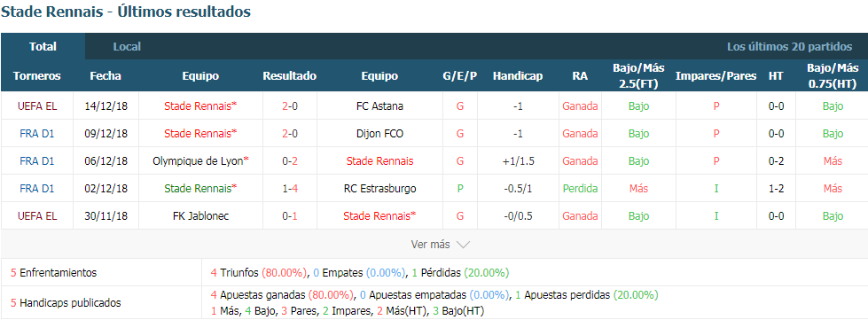868x320 pixels.
Task: Click the Fecha column header
Action: [106, 76]
